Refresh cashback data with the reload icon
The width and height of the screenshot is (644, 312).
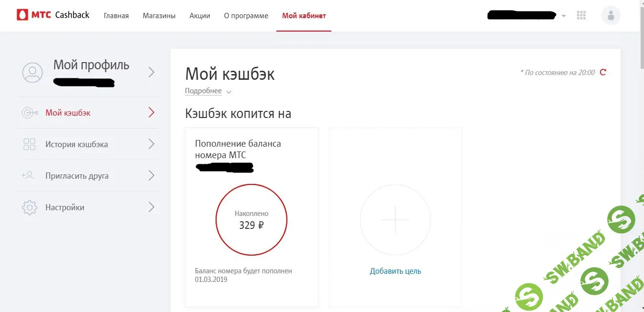click(602, 72)
